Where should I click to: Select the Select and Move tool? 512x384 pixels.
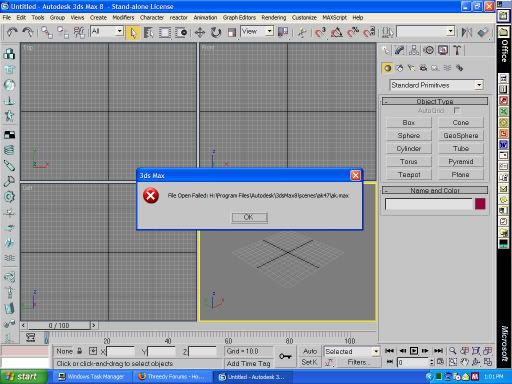tap(200, 33)
